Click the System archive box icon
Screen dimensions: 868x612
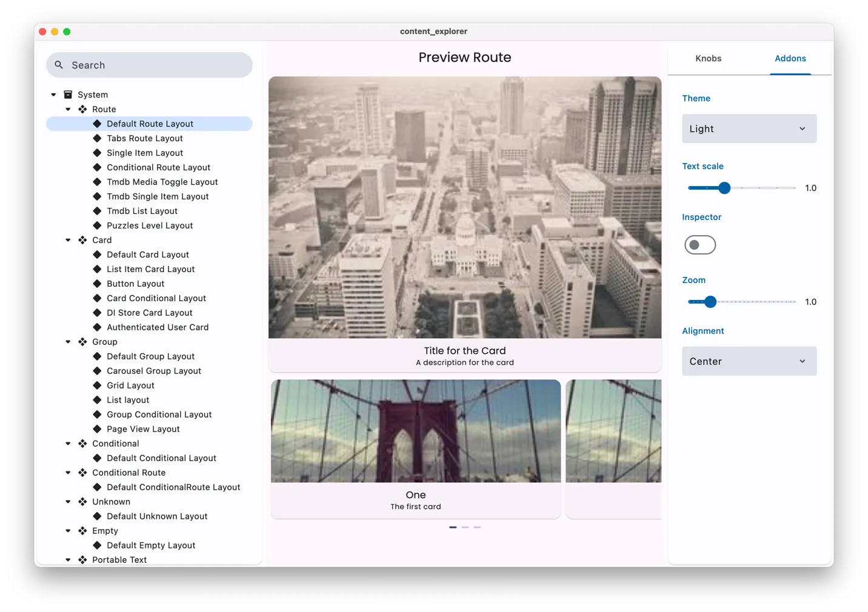[68, 95]
